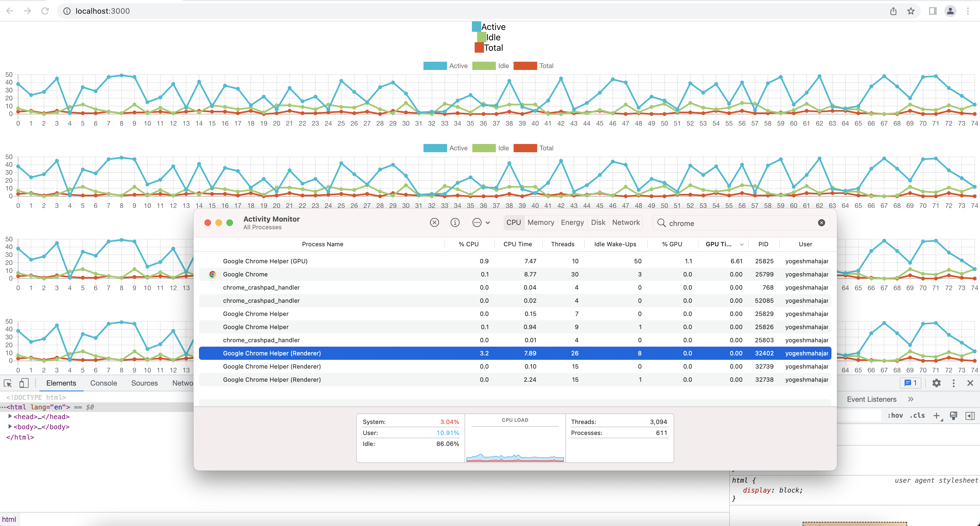This screenshot has width=980, height=526.
Task: Toggle the :hov pseudo-class panel
Action: coord(896,415)
